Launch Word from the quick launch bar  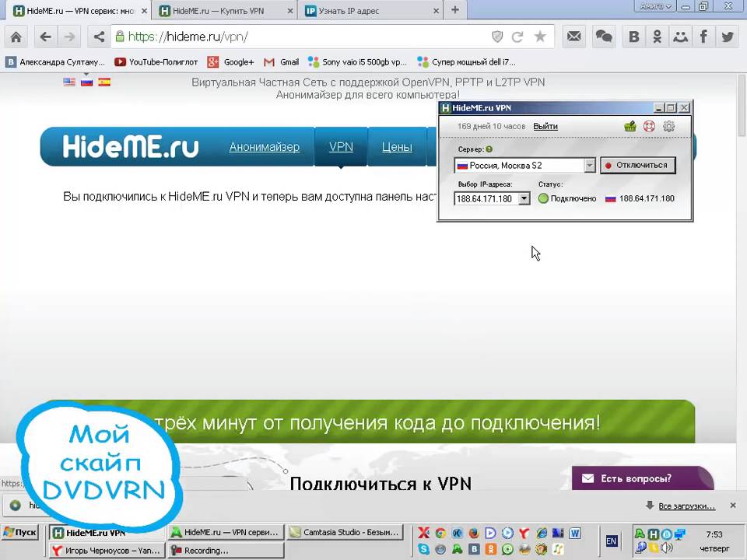click(x=575, y=533)
